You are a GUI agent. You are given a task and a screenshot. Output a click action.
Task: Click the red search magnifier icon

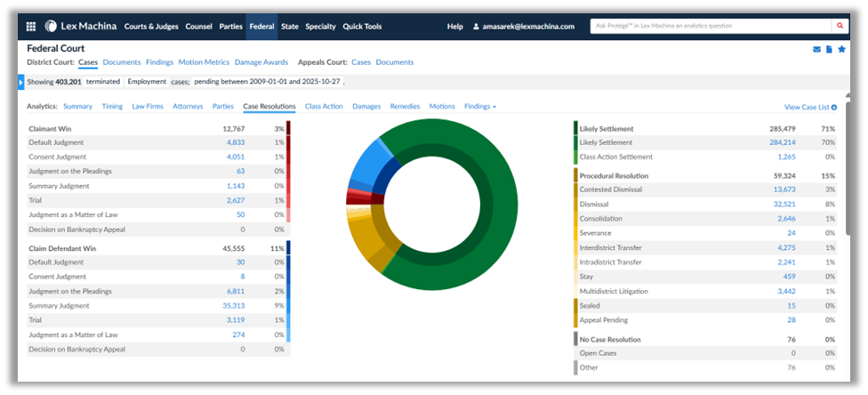pyautogui.click(x=839, y=27)
